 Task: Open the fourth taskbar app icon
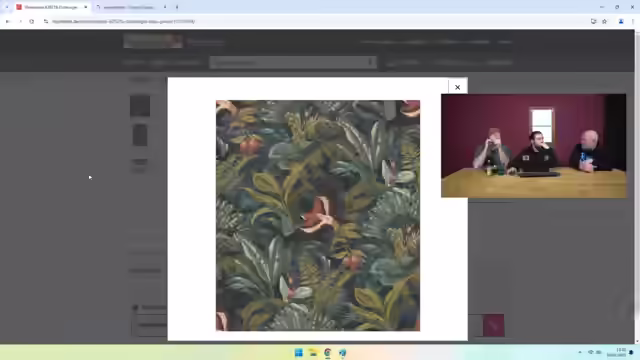click(342, 353)
